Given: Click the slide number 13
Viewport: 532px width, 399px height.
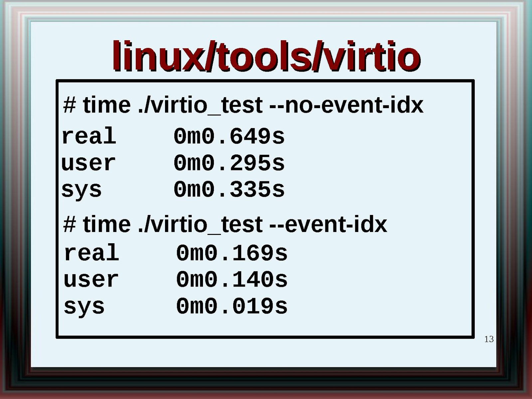Looking at the screenshot, I should point(489,339).
